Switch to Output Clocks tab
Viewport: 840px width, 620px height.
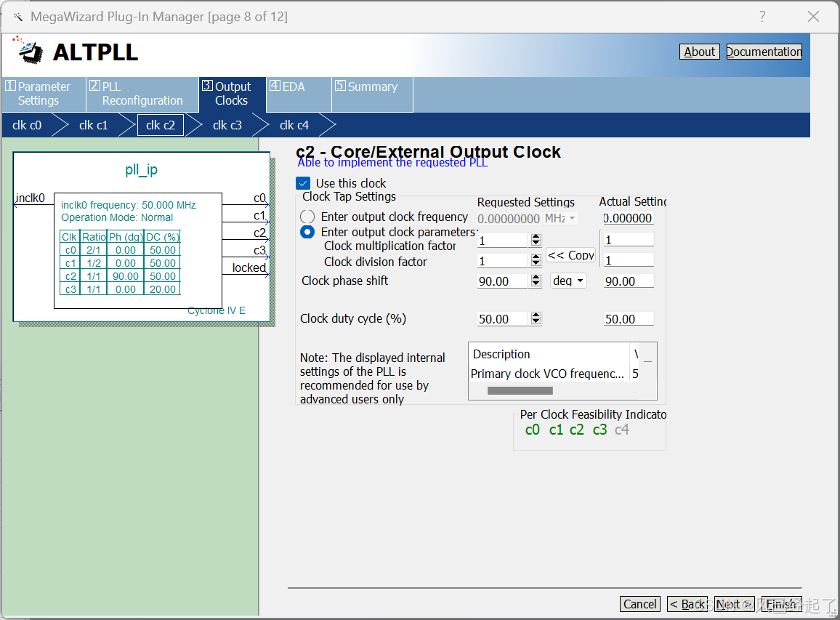[232, 94]
